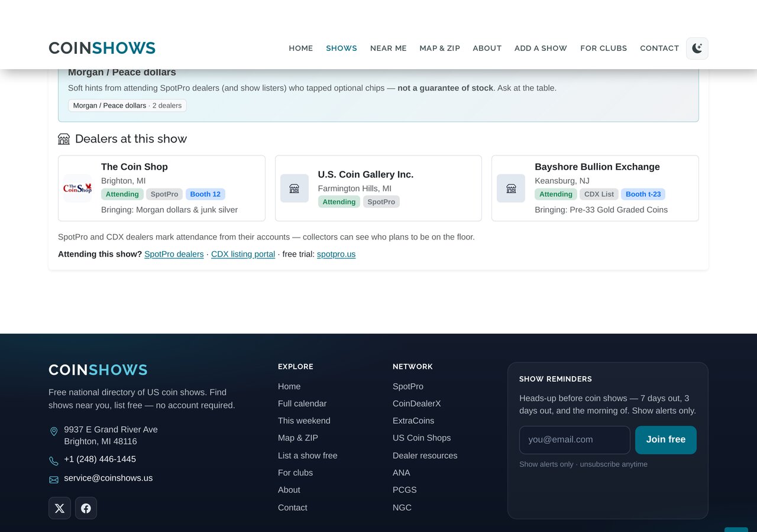Email service@coinshows.us link
757x532 pixels.
[x=108, y=478]
